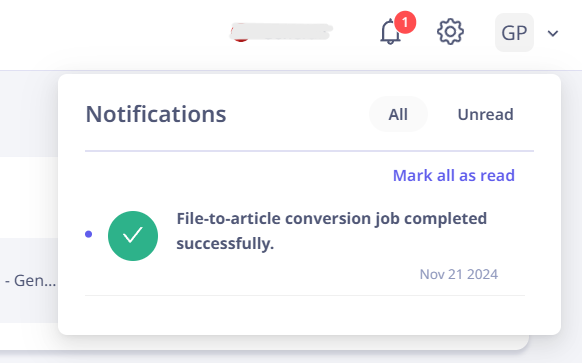Image resolution: width=582 pixels, height=363 pixels.
Task: Switch to the All notifications tab
Action: (x=398, y=114)
